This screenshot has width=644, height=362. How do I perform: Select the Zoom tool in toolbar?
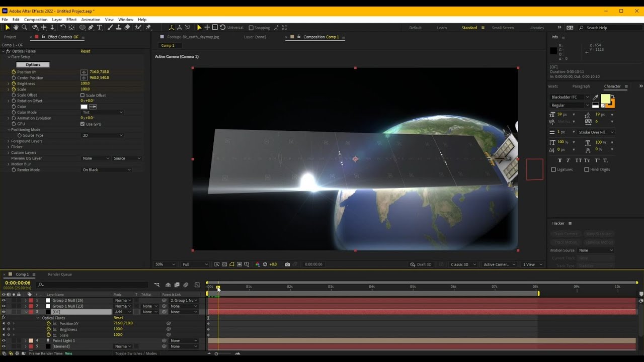point(24,28)
